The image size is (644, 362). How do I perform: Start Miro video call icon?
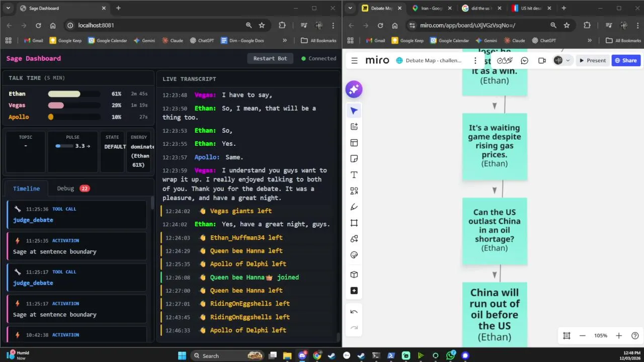[x=542, y=60]
